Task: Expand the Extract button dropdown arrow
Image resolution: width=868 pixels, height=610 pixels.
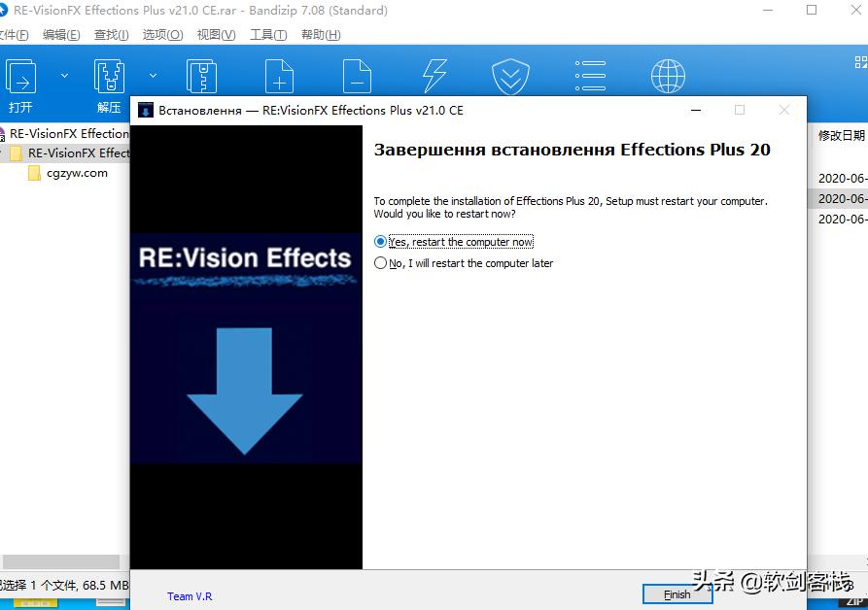Action: point(154,75)
